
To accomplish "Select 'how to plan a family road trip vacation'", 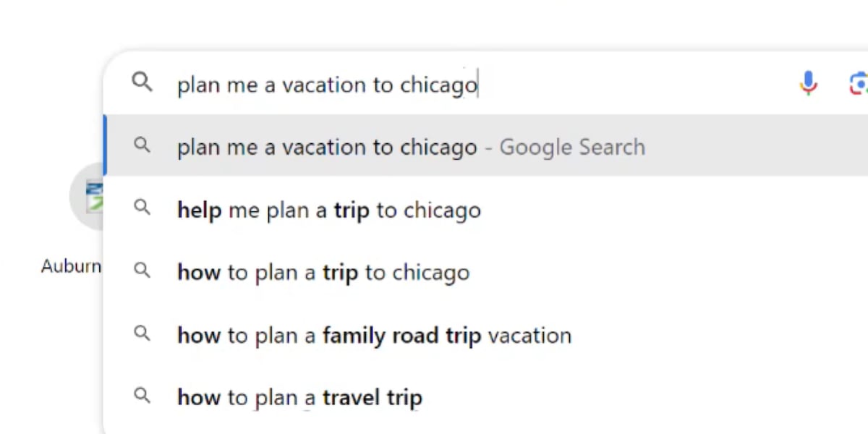I will tap(374, 336).
